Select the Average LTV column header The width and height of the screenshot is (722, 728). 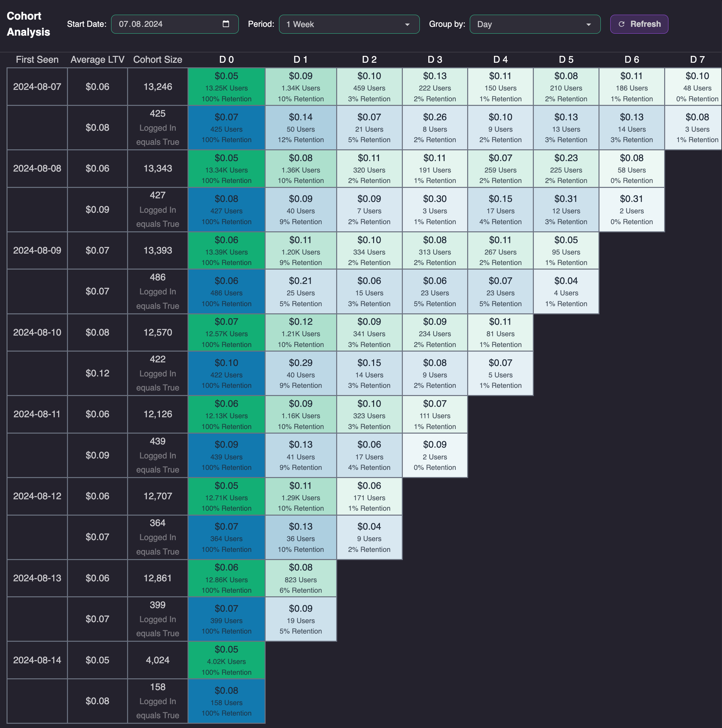[97, 59]
